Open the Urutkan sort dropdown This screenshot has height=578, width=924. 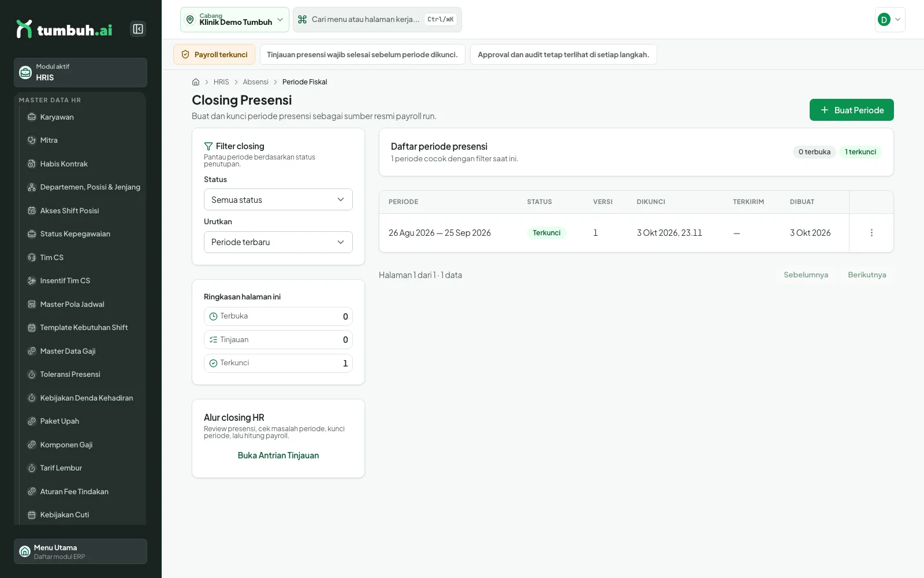tap(278, 242)
